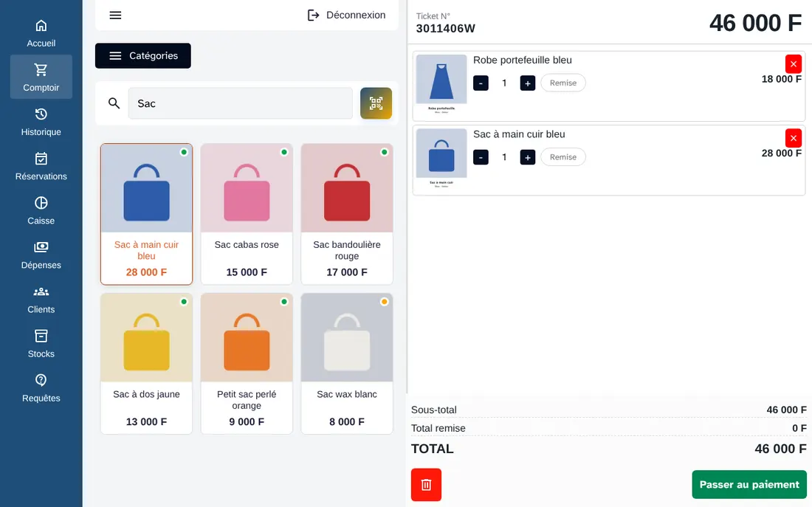The width and height of the screenshot is (812, 507).
Task: Add Sac cabas rose to the ticket
Action: point(247,214)
